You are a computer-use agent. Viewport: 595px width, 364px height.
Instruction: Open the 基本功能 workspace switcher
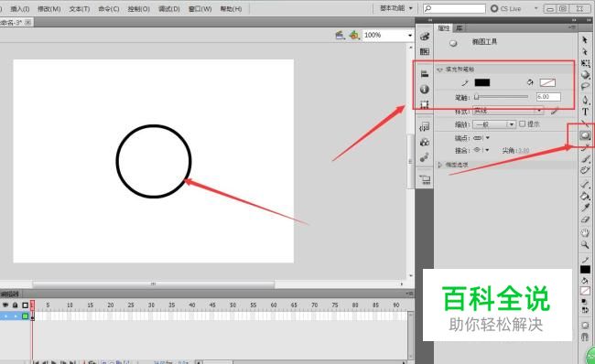(x=395, y=8)
